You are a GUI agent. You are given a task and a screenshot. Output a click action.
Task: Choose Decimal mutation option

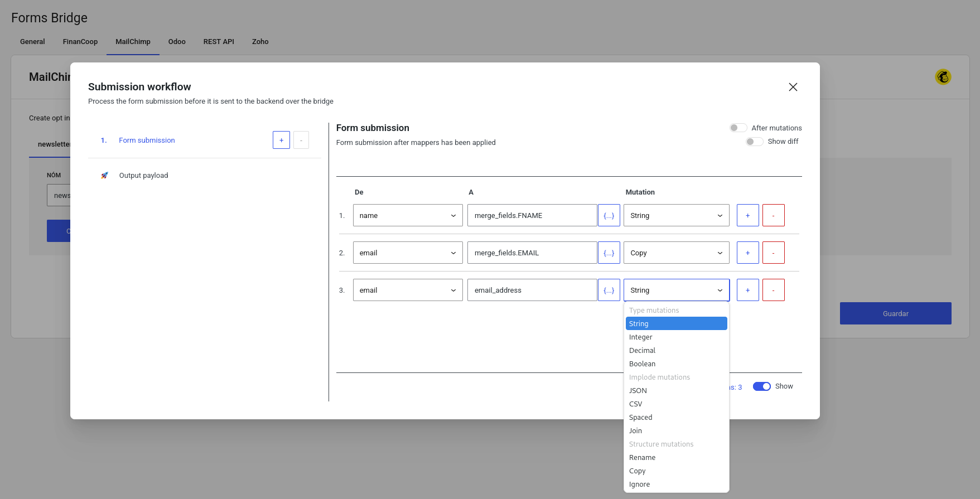pos(676,350)
